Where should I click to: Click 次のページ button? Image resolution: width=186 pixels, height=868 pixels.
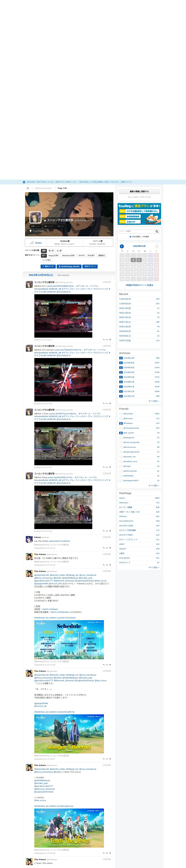(90, 266)
